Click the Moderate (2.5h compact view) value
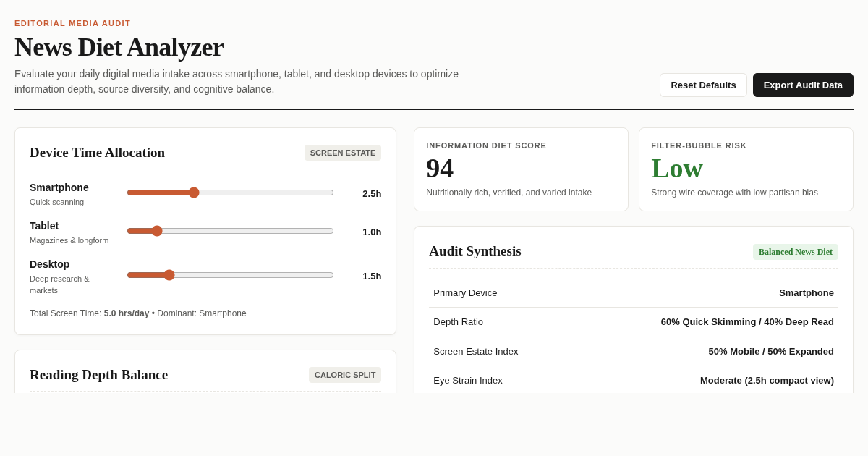The height and width of the screenshot is (456, 868). click(x=767, y=381)
